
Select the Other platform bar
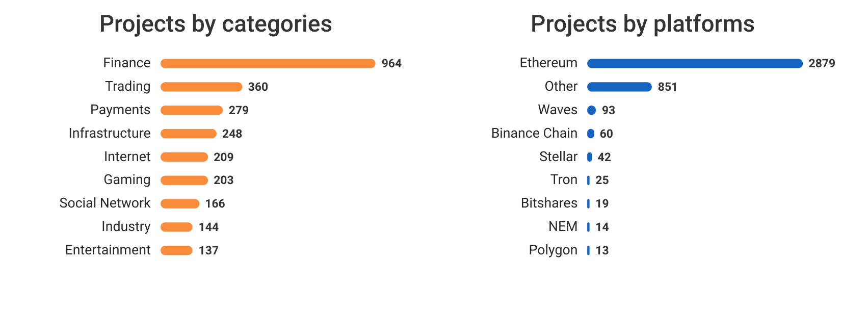click(x=619, y=87)
